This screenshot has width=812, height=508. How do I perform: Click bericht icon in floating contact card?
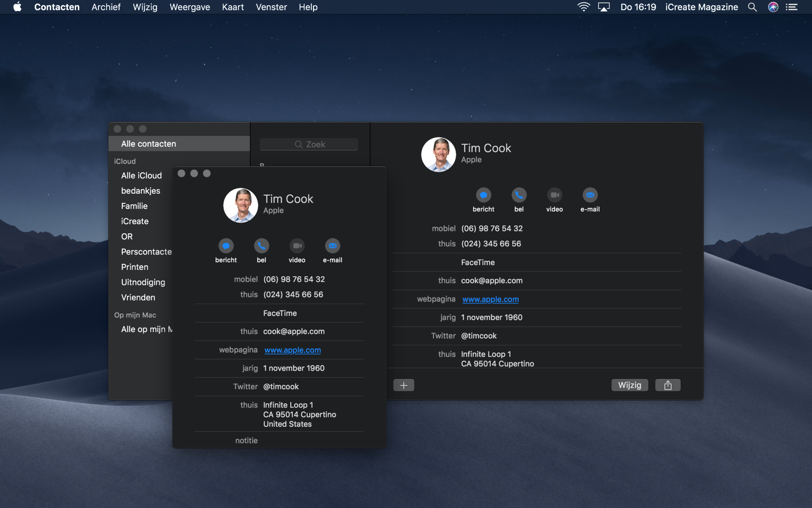(x=226, y=246)
